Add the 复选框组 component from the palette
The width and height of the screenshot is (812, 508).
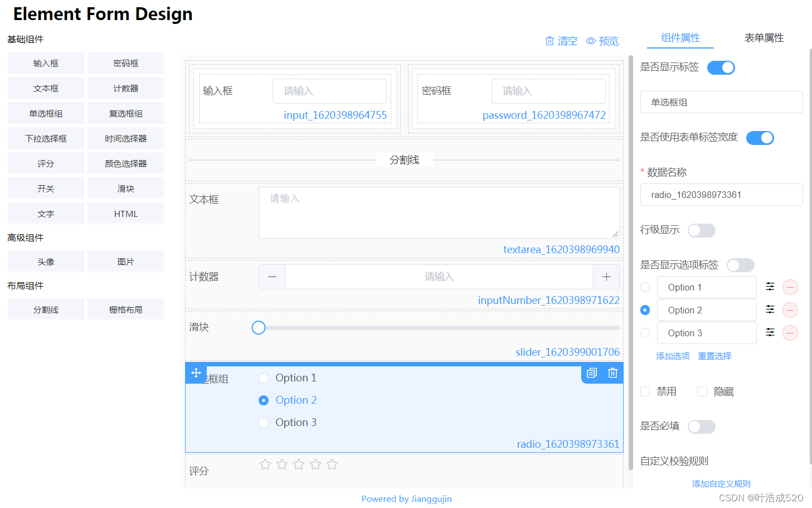coord(126,113)
